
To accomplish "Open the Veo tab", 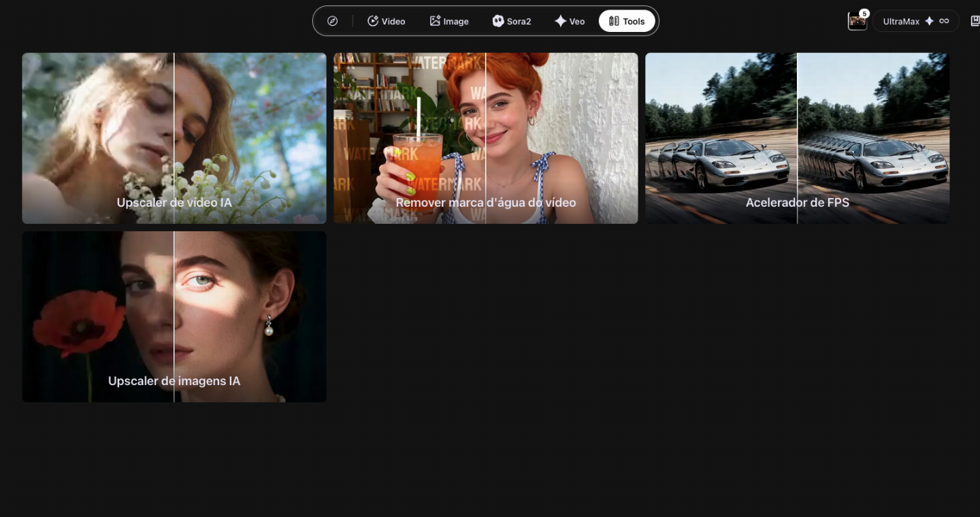I will pyautogui.click(x=570, y=21).
